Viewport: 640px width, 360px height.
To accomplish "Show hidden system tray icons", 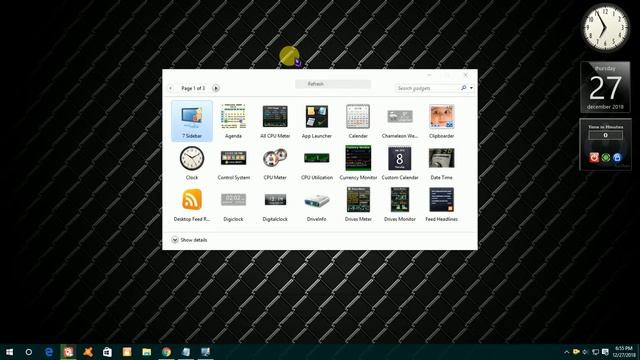I will pos(567,352).
